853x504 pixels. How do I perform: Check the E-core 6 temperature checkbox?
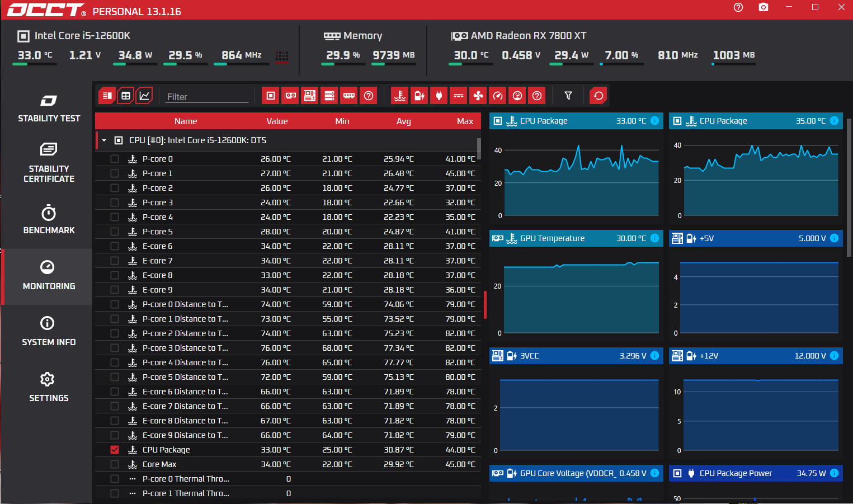(x=115, y=246)
